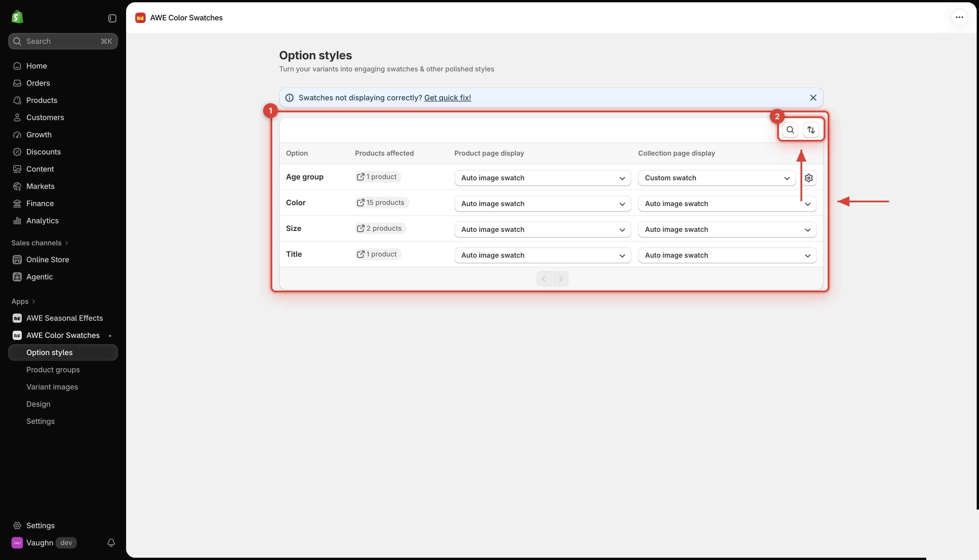Open the Design page of AWE Color Swatches

point(63,404)
